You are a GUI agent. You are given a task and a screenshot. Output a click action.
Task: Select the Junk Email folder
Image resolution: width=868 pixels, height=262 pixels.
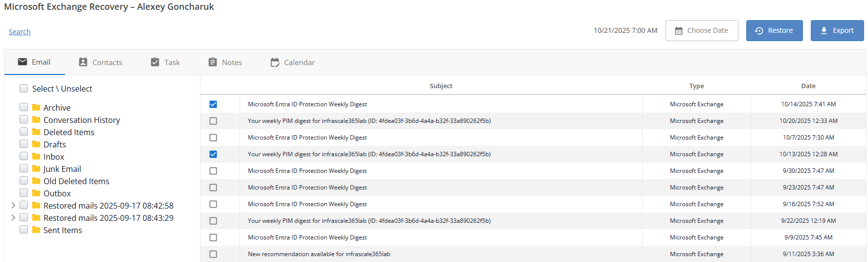click(62, 169)
